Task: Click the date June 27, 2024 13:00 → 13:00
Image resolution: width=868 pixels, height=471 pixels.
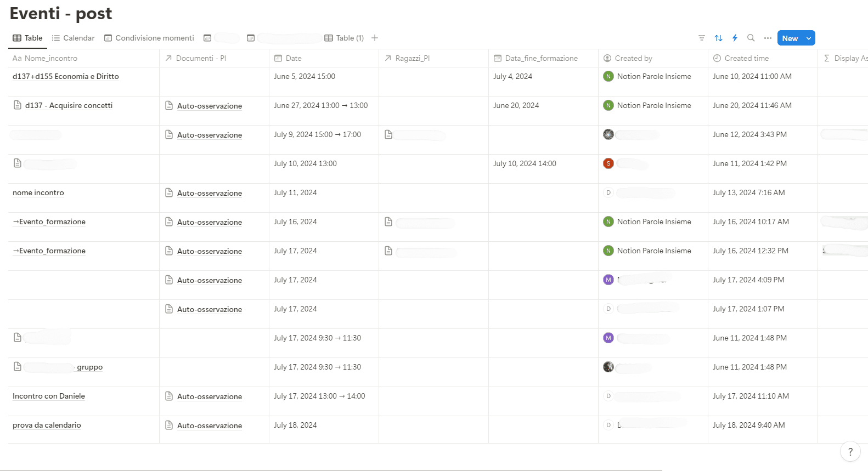Action: pos(321,105)
